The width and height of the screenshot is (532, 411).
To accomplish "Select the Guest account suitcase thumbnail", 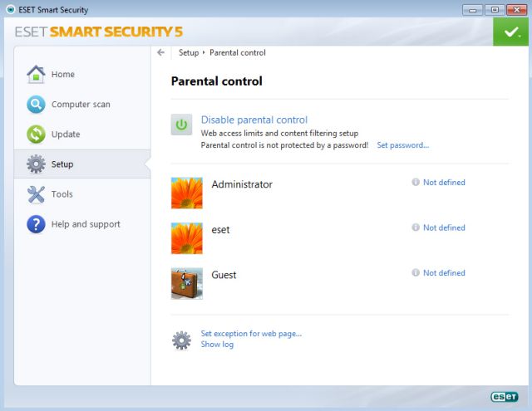I will [x=187, y=283].
